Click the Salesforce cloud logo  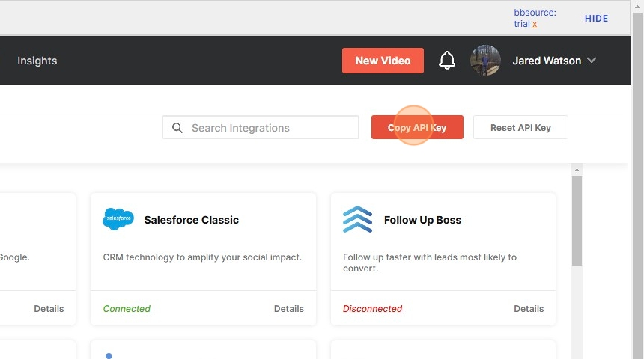(x=118, y=219)
